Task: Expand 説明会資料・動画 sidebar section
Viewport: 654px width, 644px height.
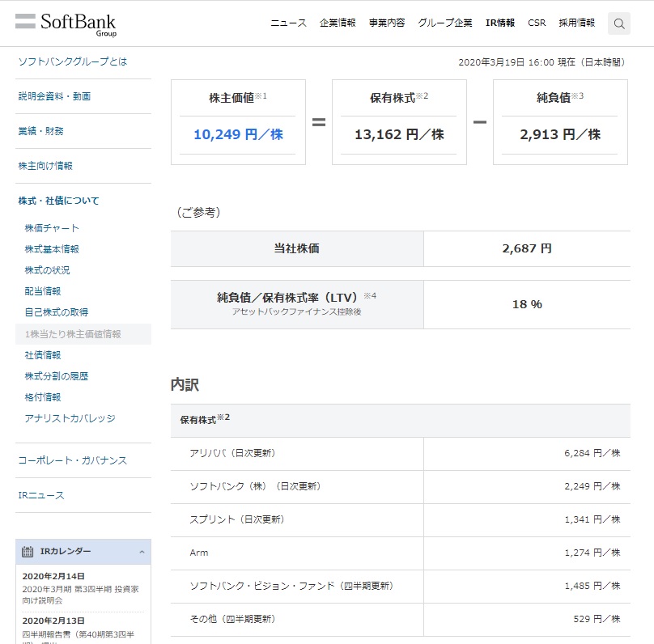Action: point(54,96)
